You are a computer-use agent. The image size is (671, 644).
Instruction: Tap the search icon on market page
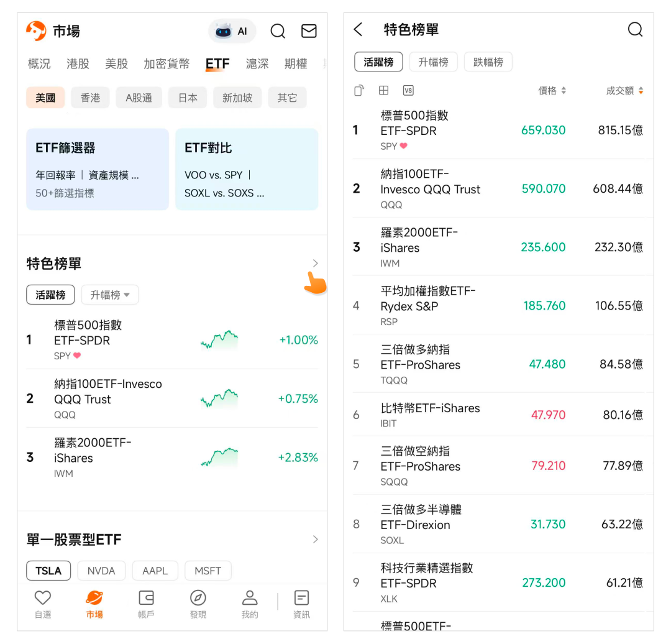point(278,31)
